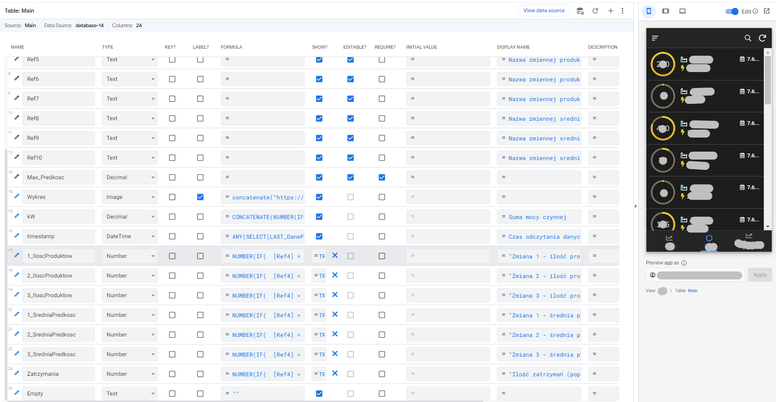Open the menu icon in app preview header
This screenshot has height=402, width=776.
(655, 38)
